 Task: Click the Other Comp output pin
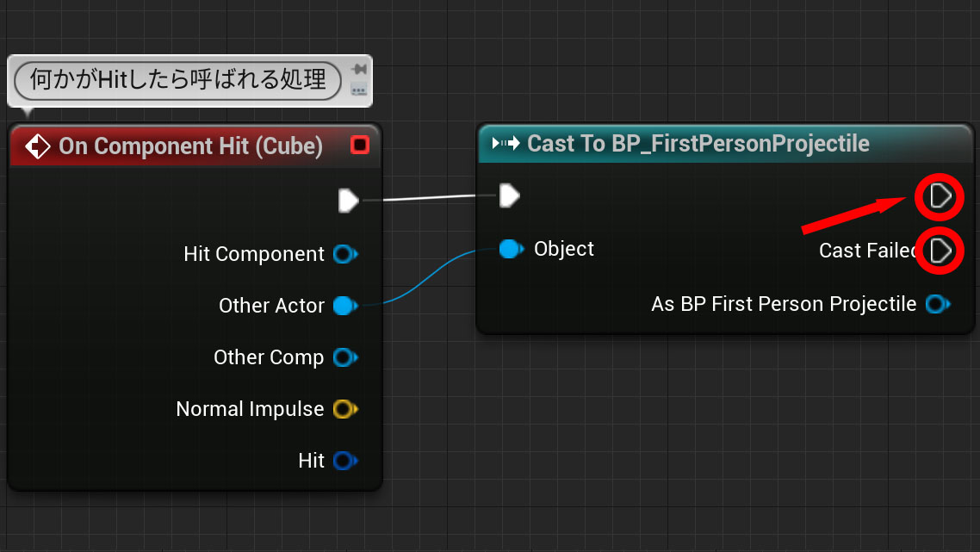tap(345, 357)
